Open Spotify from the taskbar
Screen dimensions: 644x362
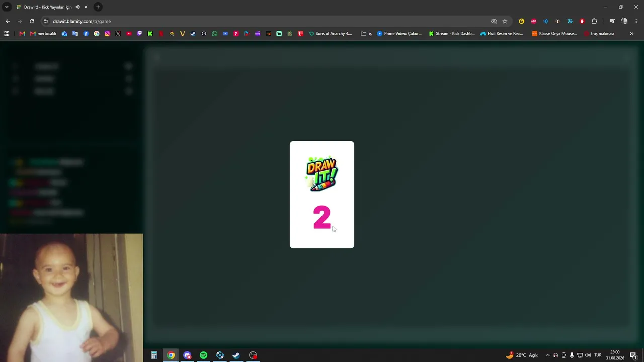(204, 355)
